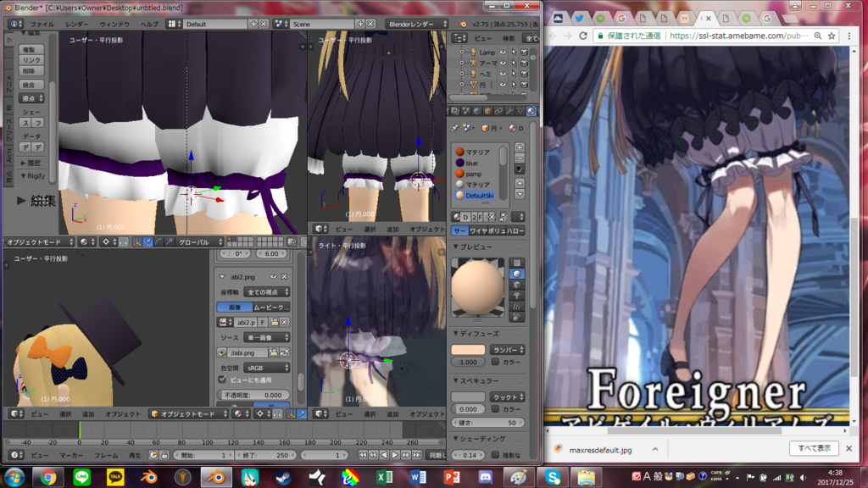Click the add screen layout plus next to Default

(253, 24)
